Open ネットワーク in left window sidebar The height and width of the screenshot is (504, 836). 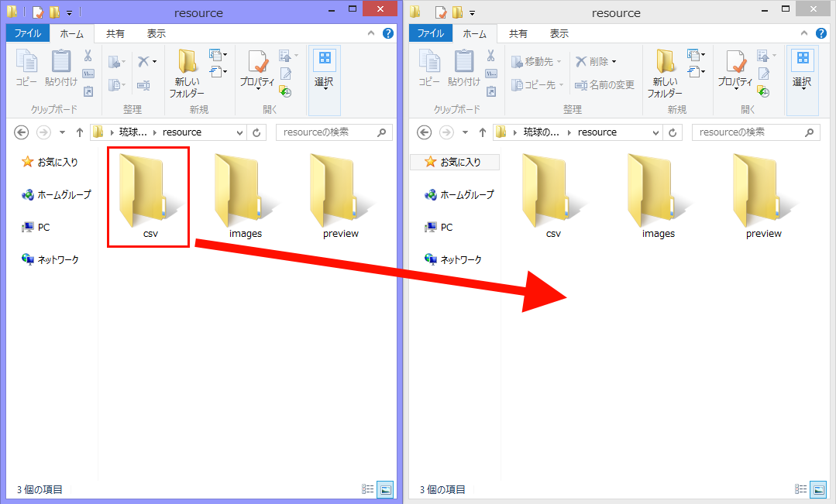(x=50, y=259)
